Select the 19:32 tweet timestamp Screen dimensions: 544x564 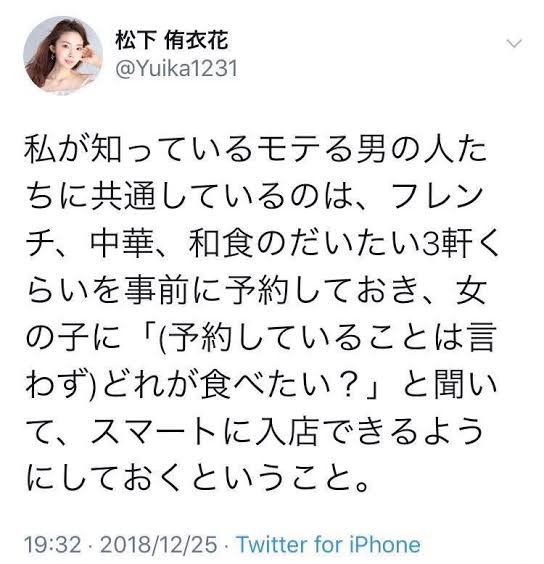[53, 545]
